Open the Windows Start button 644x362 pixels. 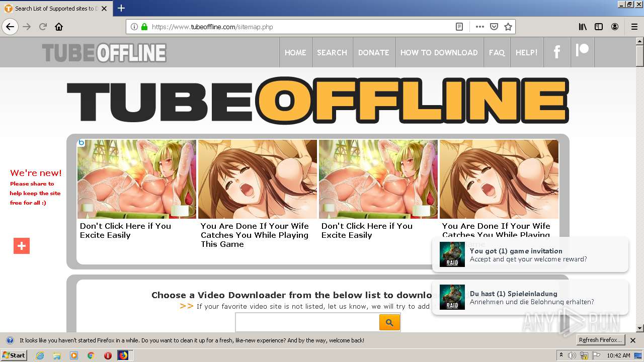click(14, 355)
